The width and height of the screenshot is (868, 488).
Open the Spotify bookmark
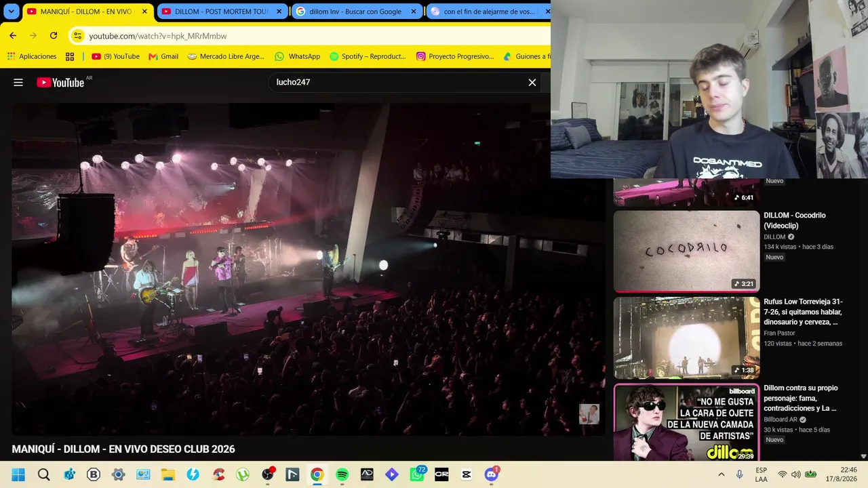(368, 56)
